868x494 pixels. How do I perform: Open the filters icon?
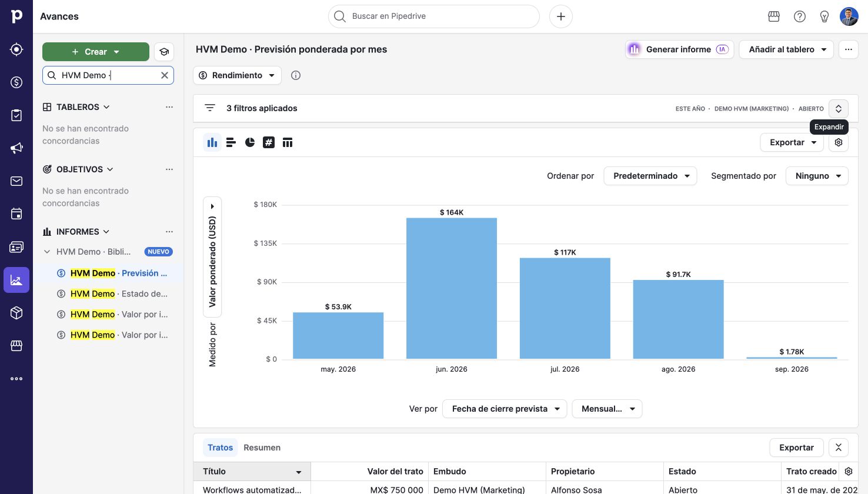[x=210, y=108]
